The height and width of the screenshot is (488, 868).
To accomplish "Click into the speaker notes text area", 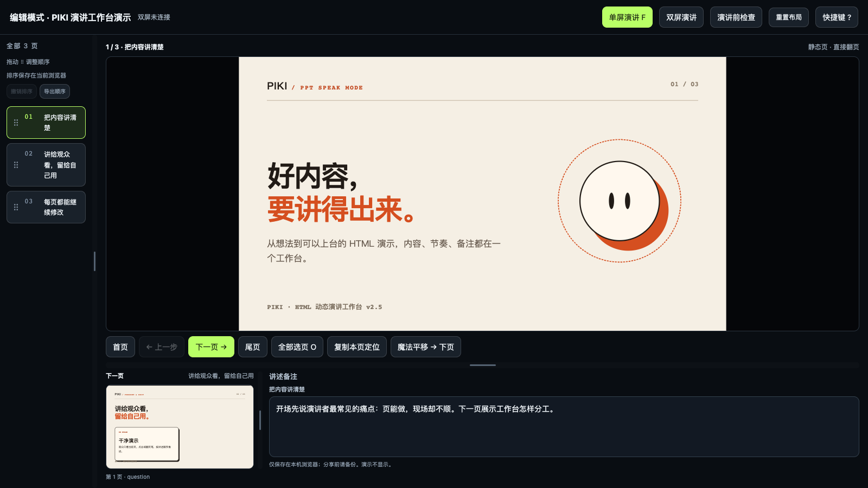I will click(564, 427).
